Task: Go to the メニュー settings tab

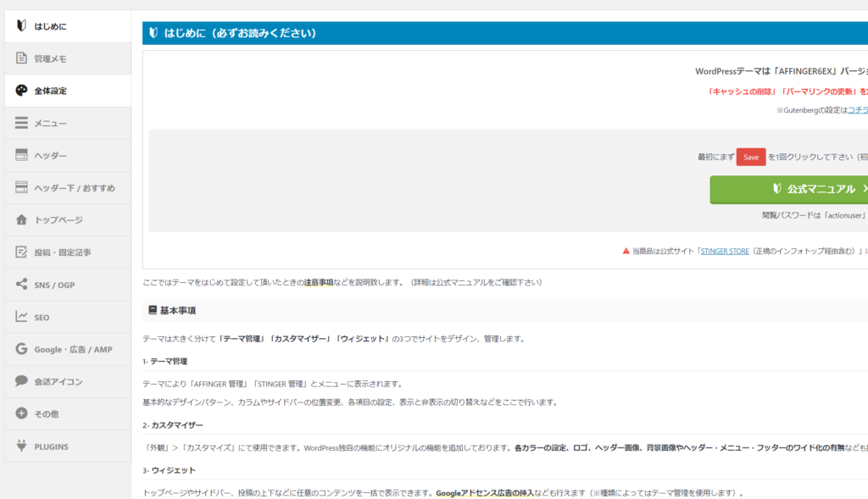Action: [68, 123]
